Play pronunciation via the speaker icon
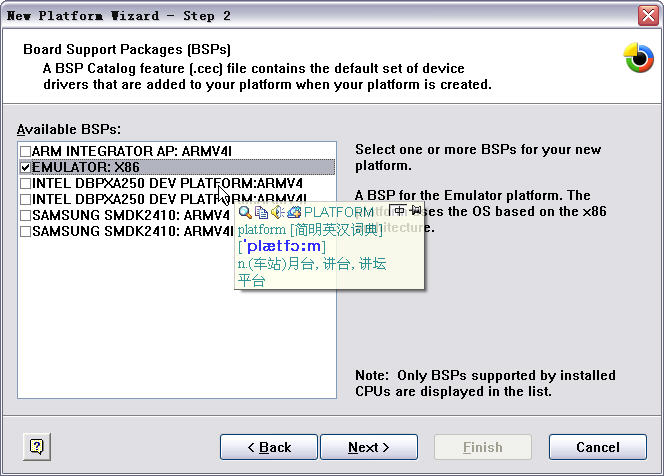The height and width of the screenshot is (476, 664). coord(277,212)
